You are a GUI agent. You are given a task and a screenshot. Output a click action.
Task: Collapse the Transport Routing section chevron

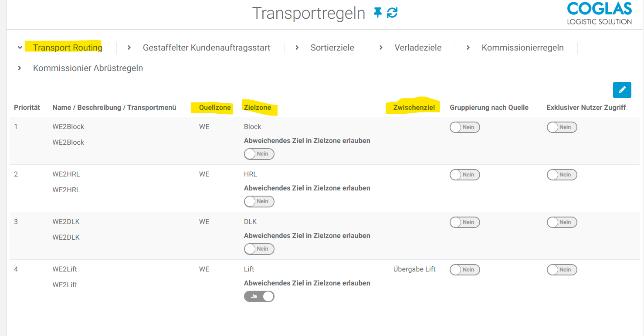click(20, 48)
